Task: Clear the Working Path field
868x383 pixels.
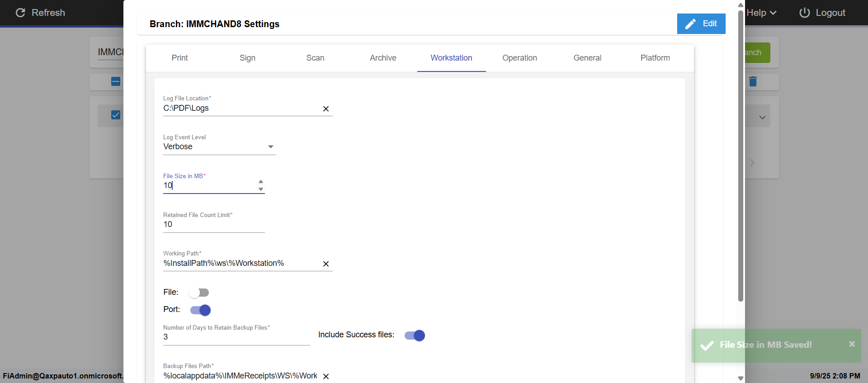Action: (325, 264)
